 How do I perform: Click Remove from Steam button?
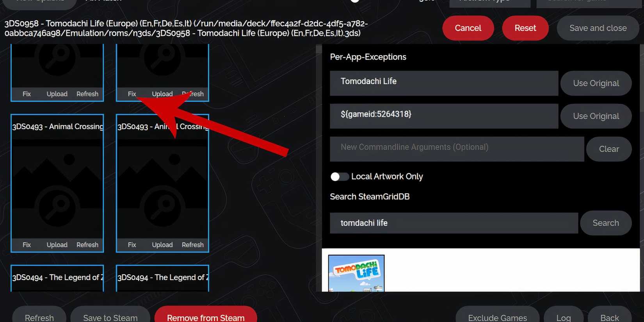click(206, 317)
